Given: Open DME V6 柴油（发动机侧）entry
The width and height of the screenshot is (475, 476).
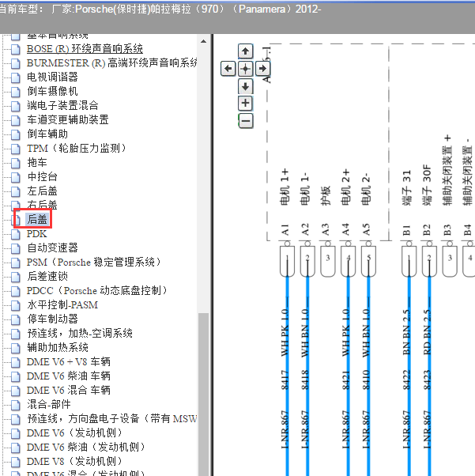Looking at the screenshot, I should tap(86, 448).
